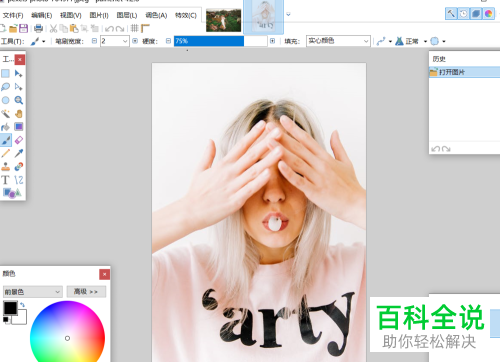Click the Save disk icon
The height and width of the screenshot is (362, 500).
pos(23,29)
